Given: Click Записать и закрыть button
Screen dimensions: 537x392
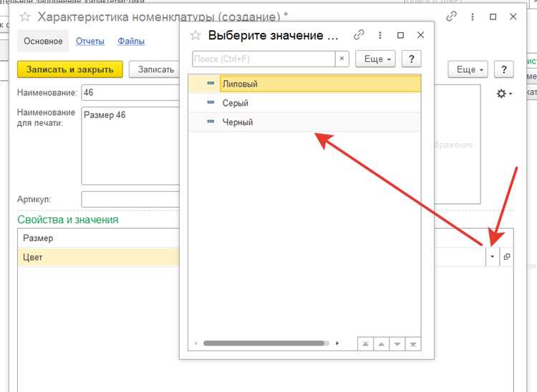Looking at the screenshot, I should pyautogui.click(x=70, y=69).
